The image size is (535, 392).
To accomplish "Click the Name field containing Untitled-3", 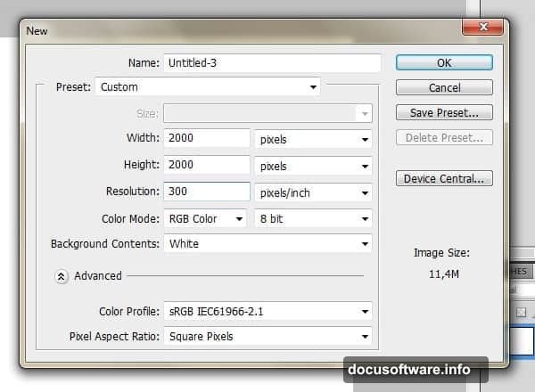I will tap(271, 63).
